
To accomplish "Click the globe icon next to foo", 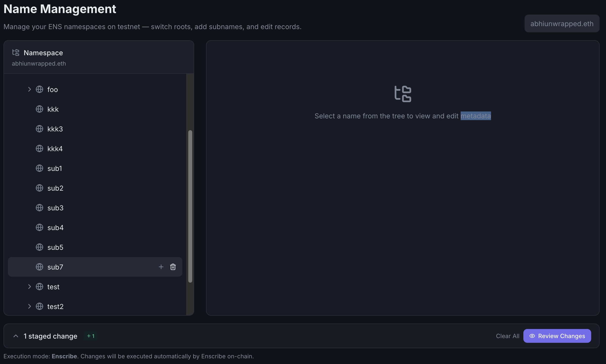I will click(39, 89).
